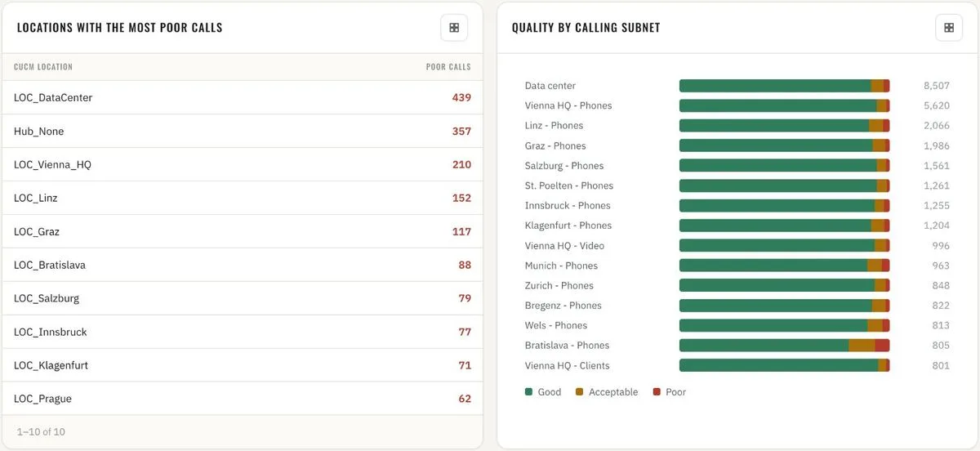Open grid menu of Locations With Most Poor Calls
Image resolution: width=980 pixels, height=451 pixels.
pyautogui.click(x=454, y=28)
